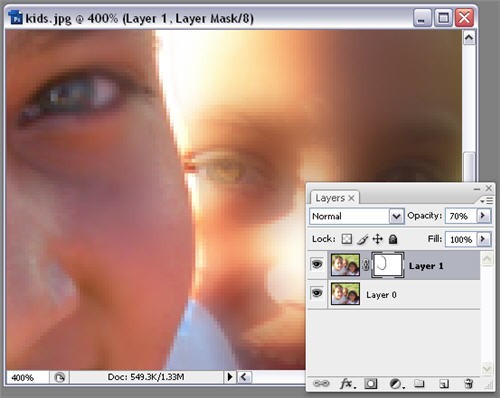Select the Layer 0 name text
Viewport: 500px width, 398px height.
point(381,295)
